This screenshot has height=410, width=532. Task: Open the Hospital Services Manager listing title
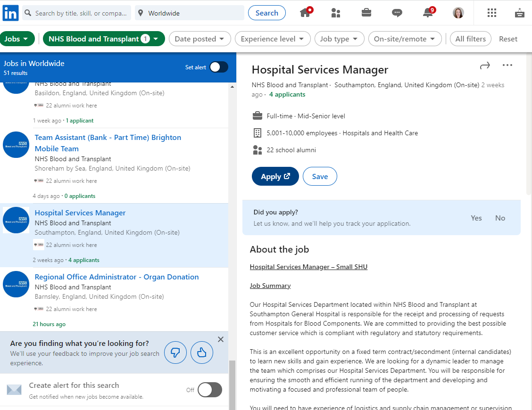pyautogui.click(x=80, y=213)
